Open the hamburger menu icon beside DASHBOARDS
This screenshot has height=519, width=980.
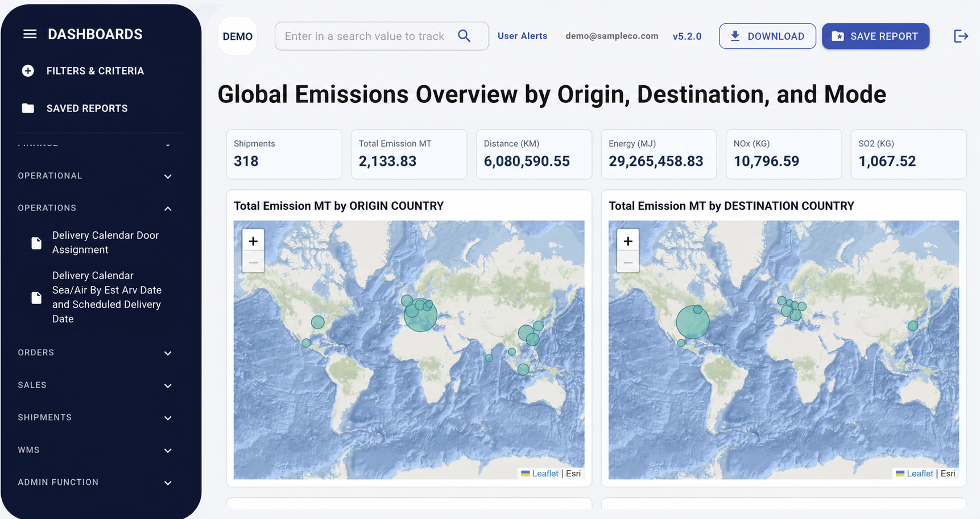coord(30,34)
